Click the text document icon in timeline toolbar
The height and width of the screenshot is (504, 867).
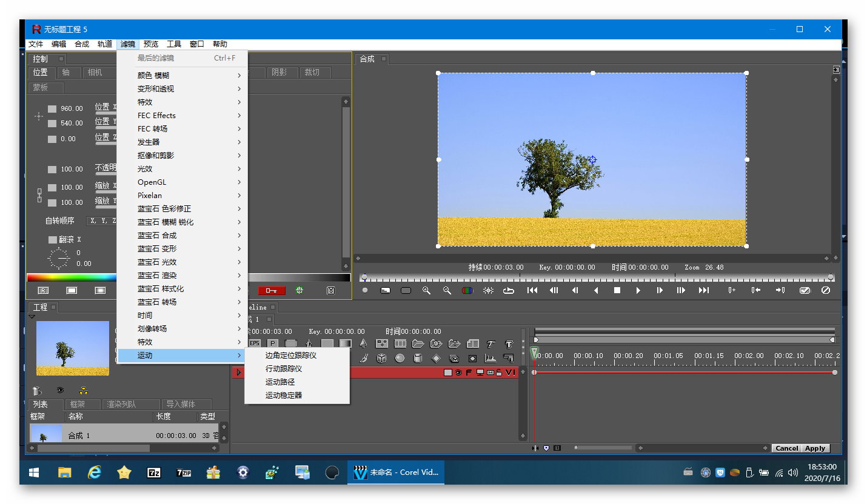pos(472,343)
